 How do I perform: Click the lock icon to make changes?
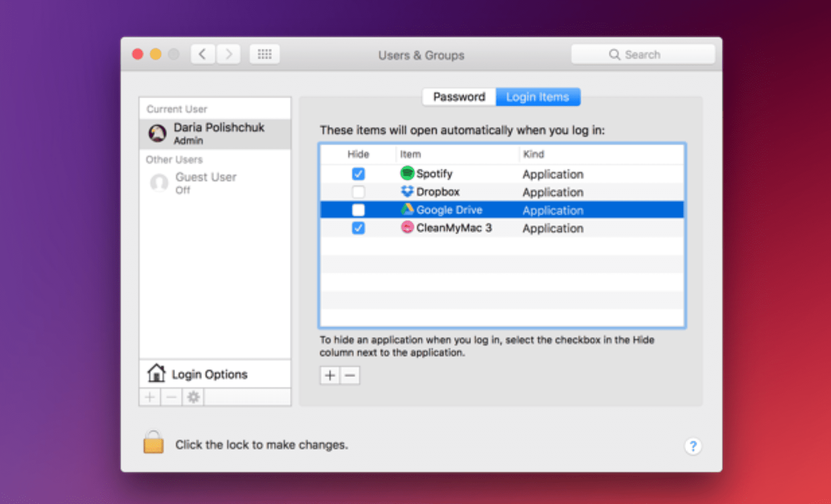coord(153,443)
